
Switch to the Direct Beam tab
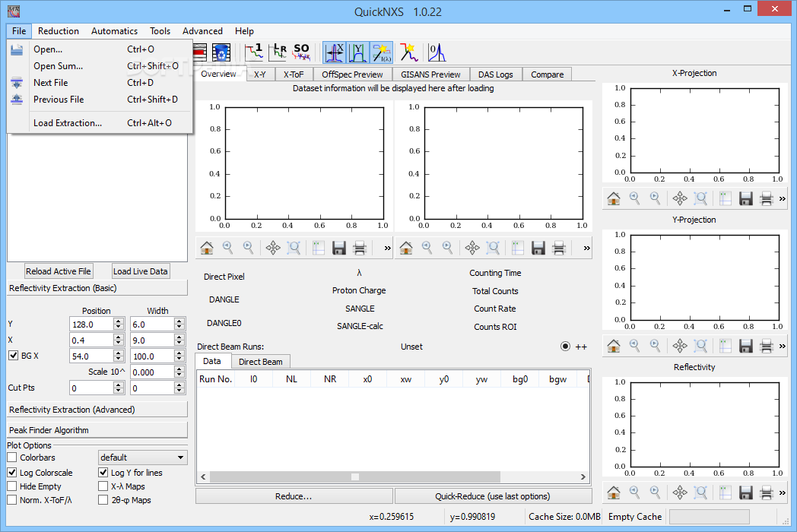pyautogui.click(x=261, y=362)
